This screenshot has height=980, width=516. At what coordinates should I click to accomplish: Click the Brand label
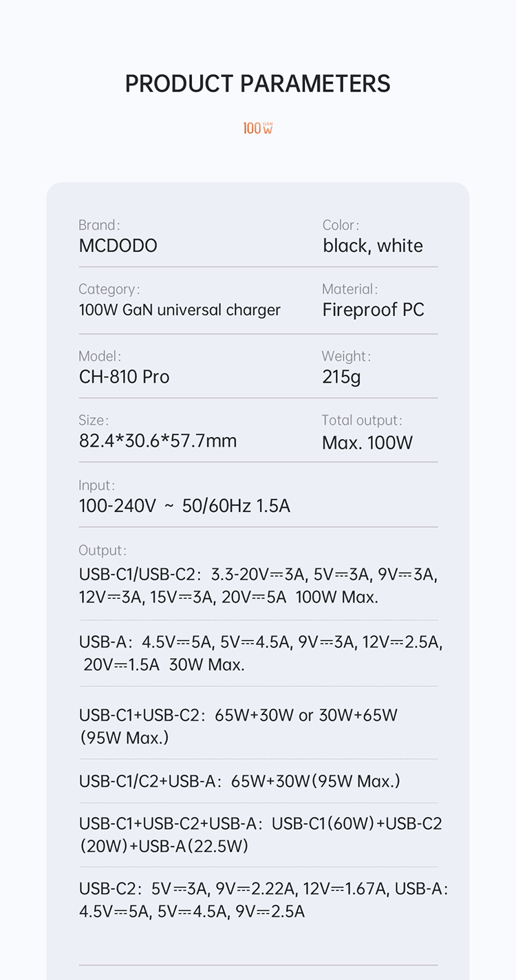(x=98, y=225)
